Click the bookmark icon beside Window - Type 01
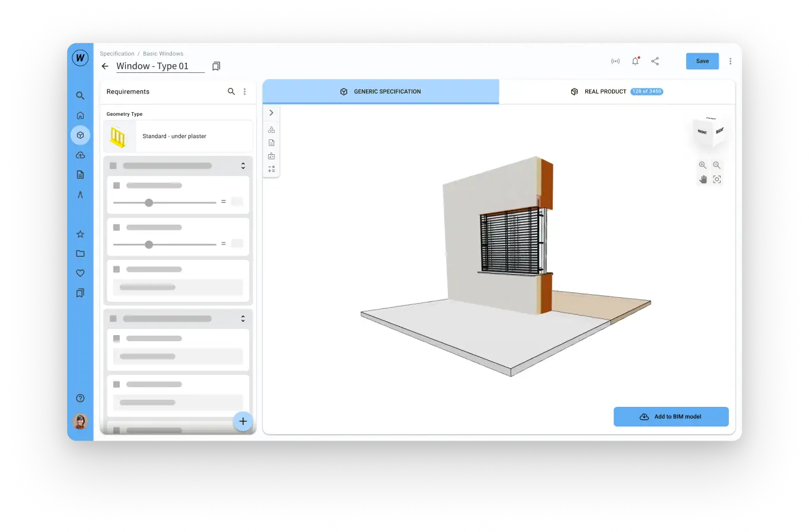Image resolution: width=809 pixels, height=532 pixels. pos(216,66)
